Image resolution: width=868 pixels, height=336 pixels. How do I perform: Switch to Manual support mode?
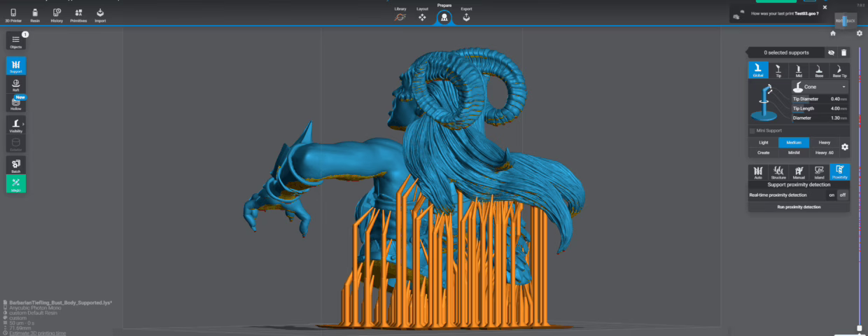click(x=799, y=172)
